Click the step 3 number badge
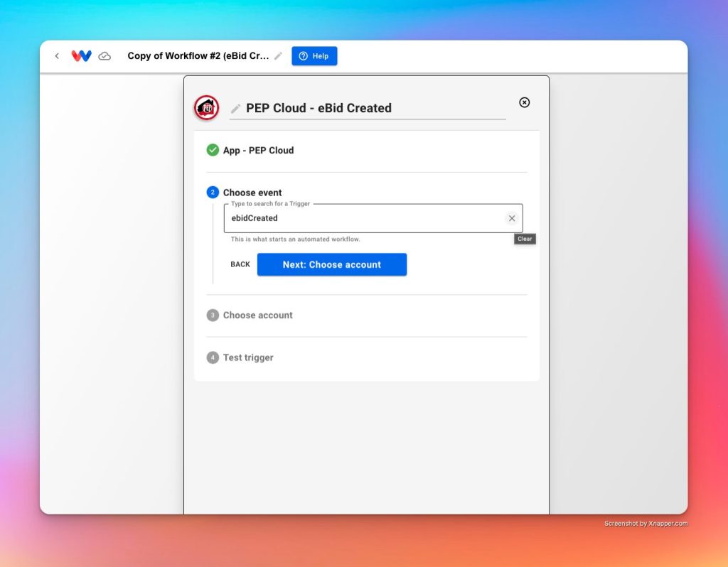The image size is (728, 567). click(213, 315)
